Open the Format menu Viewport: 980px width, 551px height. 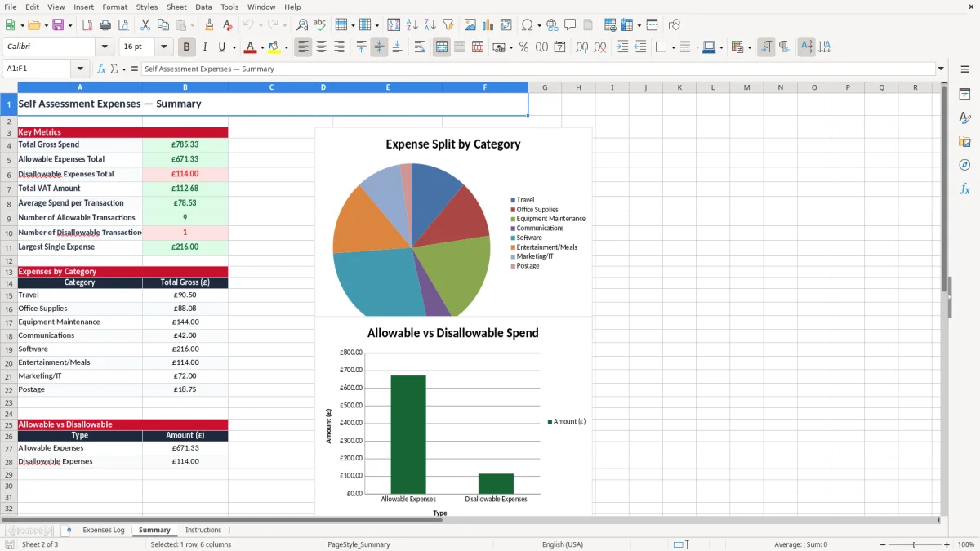(114, 7)
